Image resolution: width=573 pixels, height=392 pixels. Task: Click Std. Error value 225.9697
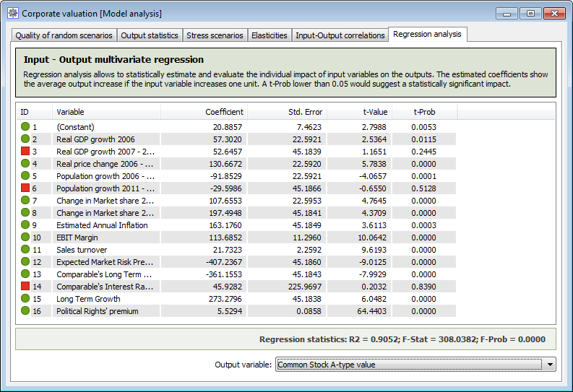(305, 287)
